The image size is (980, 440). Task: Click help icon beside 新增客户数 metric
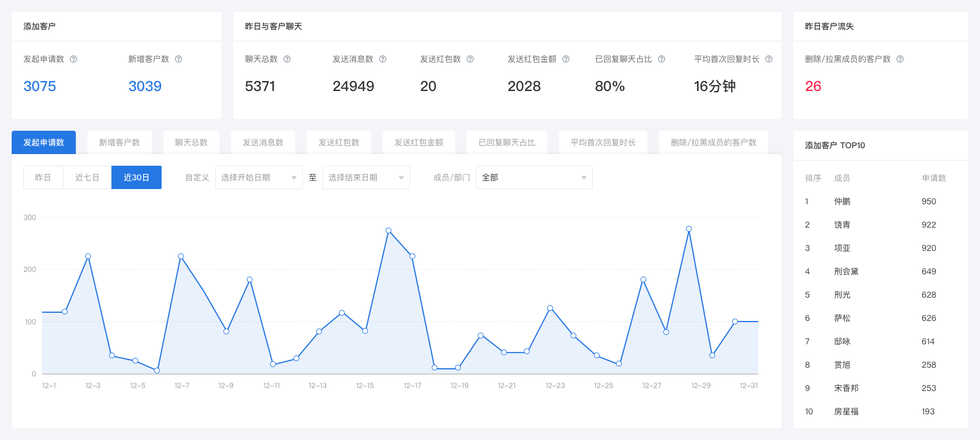click(178, 59)
